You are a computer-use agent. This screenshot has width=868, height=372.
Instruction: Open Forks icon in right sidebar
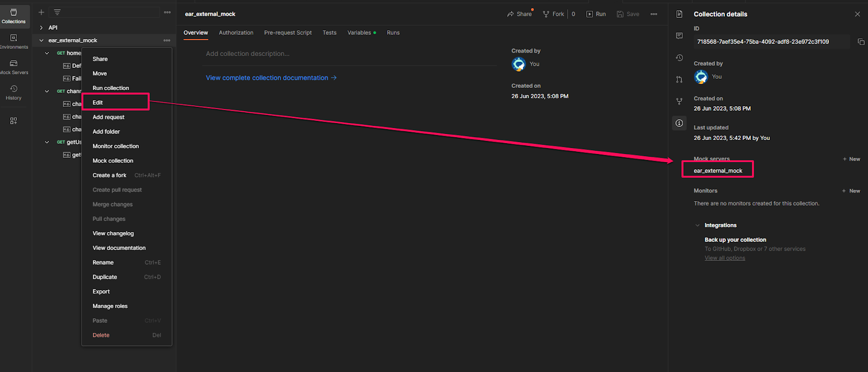tap(679, 101)
